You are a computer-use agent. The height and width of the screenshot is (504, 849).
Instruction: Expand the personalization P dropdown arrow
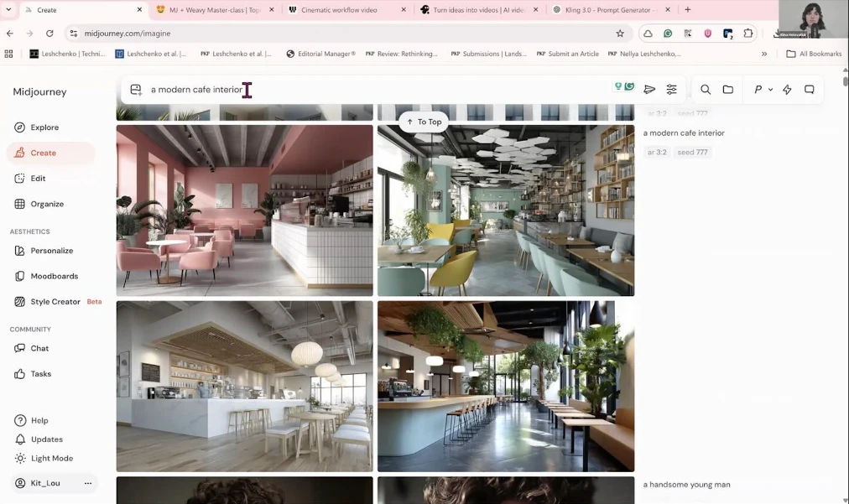pos(770,90)
